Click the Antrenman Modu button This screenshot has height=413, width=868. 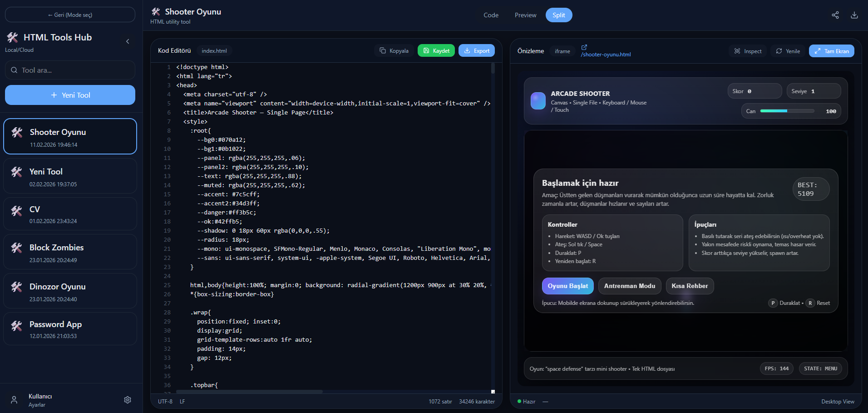click(x=629, y=286)
